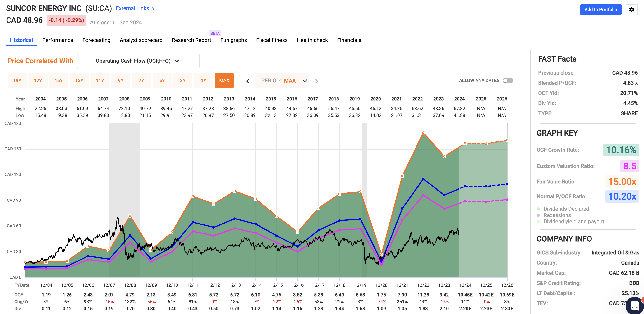
Task: Click the next period arrow
Action: (316, 81)
